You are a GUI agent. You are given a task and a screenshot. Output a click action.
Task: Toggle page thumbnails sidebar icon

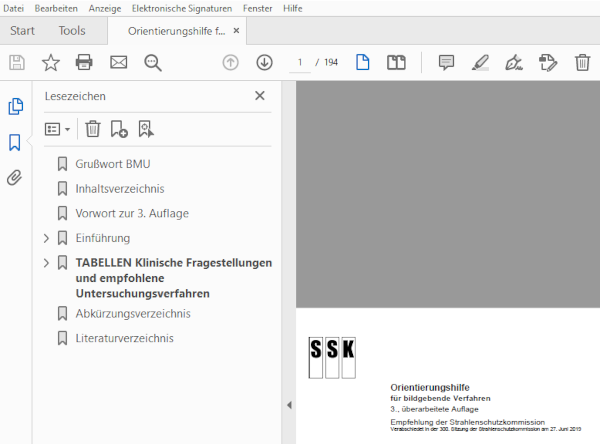[x=15, y=106]
